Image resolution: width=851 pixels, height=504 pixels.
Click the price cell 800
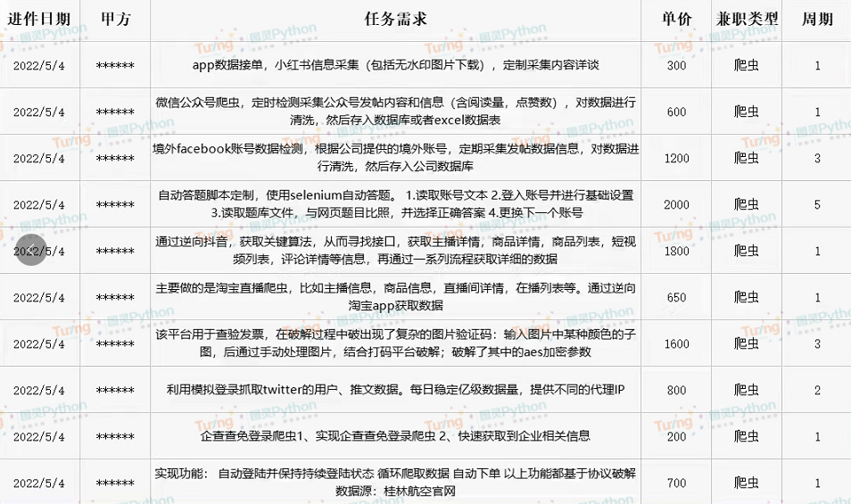coord(676,390)
